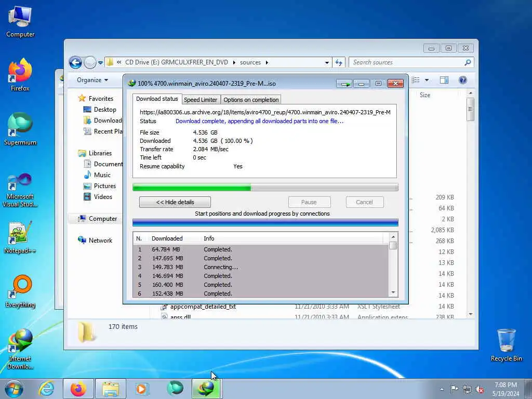Click the Explorer file list scrollbar thumb
The height and width of the screenshot is (399, 532).
[x=470, y=109]
